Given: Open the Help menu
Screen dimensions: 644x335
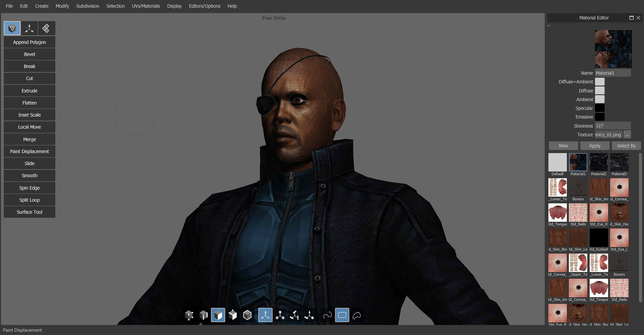Looking at the screenshot, I should tap(232, 6).
